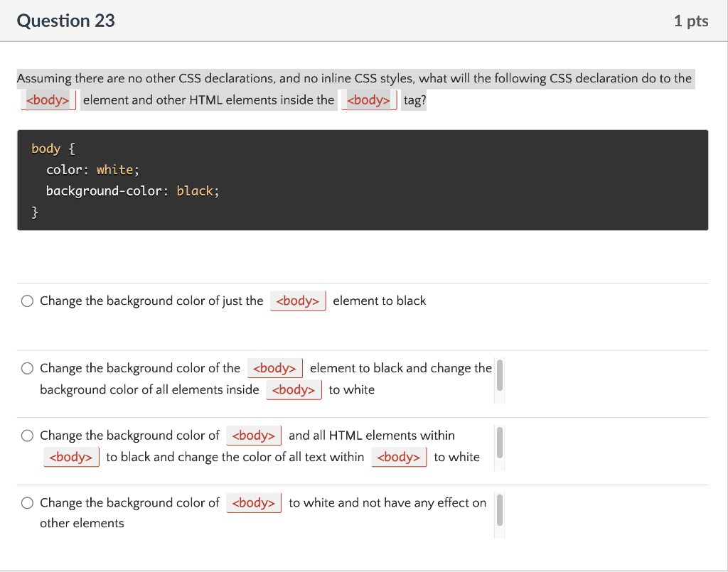Click the 'Question 23' heading
Viewport: 728px width, 572px height.
coord(65,21)
